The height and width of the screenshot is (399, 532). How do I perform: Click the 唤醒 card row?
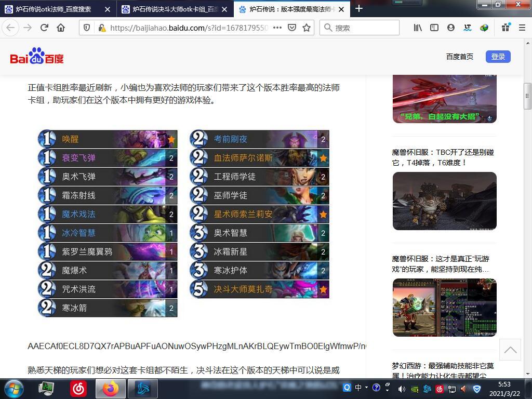pyautogui.click(x=108, y=139)
